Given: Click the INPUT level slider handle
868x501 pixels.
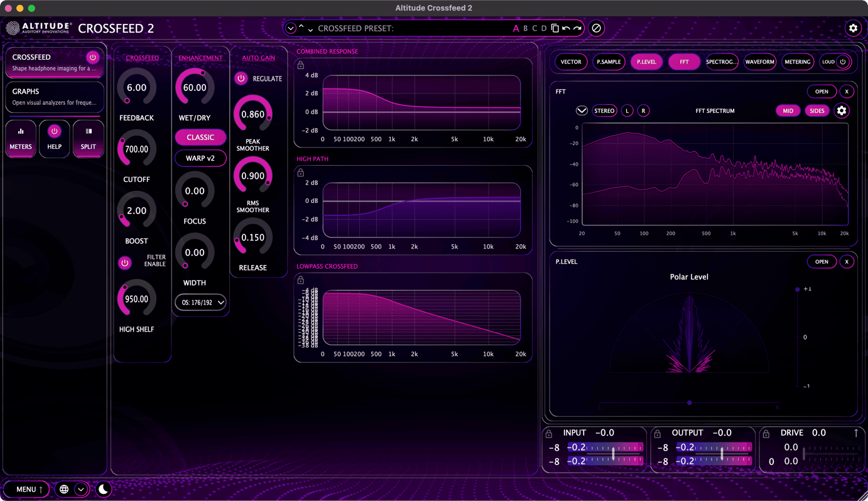Looking at the screenshot, I should [x=614, y=453].
